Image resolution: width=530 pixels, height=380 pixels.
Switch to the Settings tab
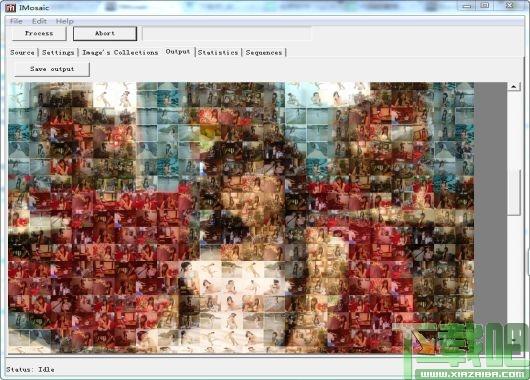[x=58, y=52]
